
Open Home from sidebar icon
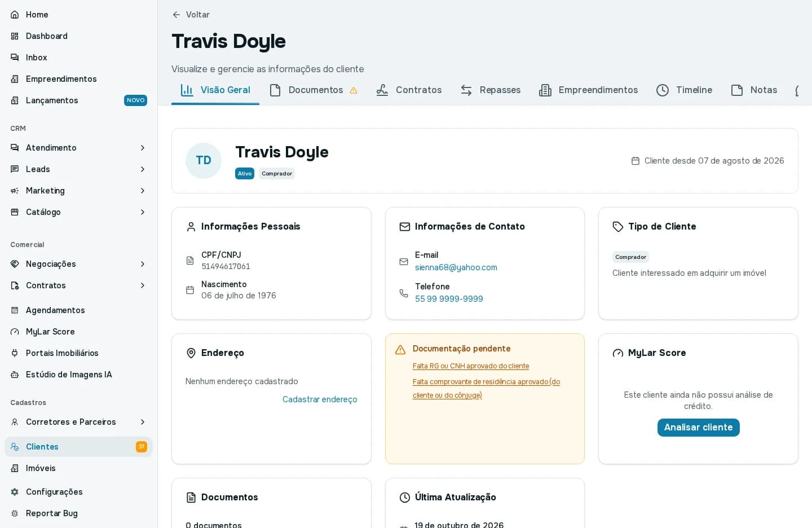(15, 15)
